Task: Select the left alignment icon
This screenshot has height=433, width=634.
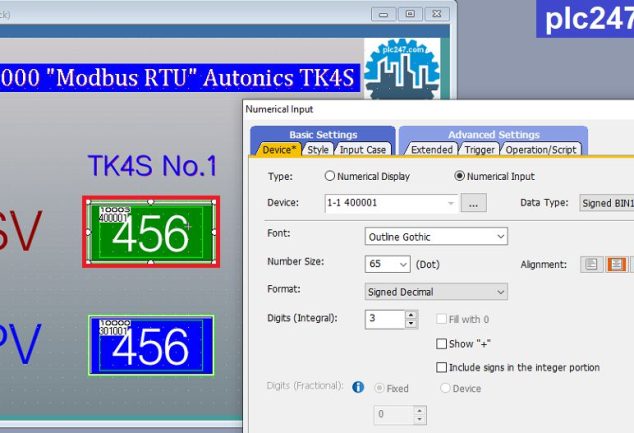Action: pyautogui.click(x=591, y=265)
